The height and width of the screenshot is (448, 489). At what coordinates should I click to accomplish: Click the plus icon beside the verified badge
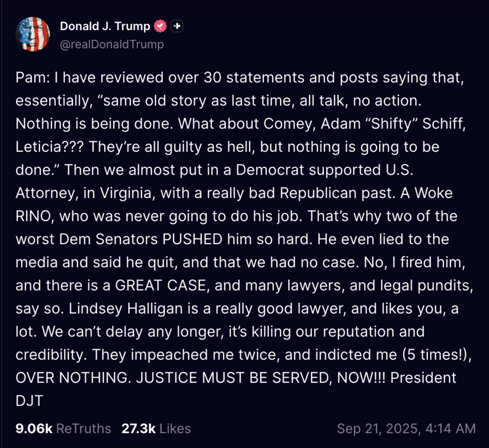[177, 26]
